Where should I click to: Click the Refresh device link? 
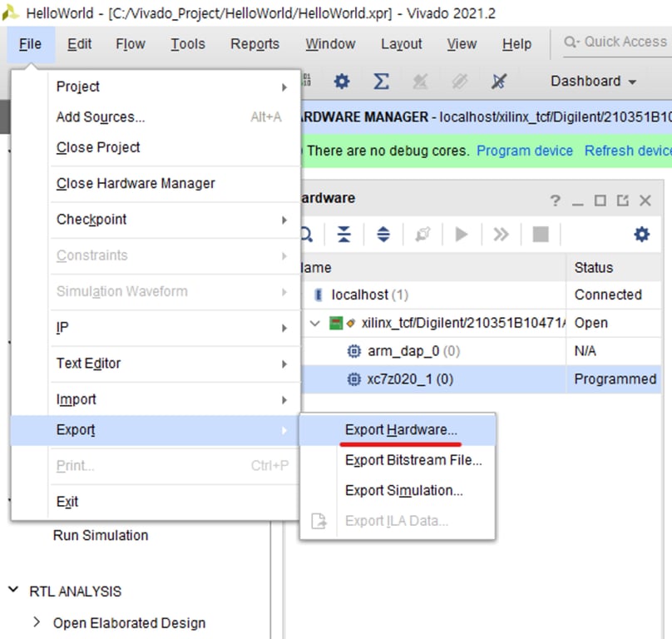pyautogui.click(x=628, y=151)
